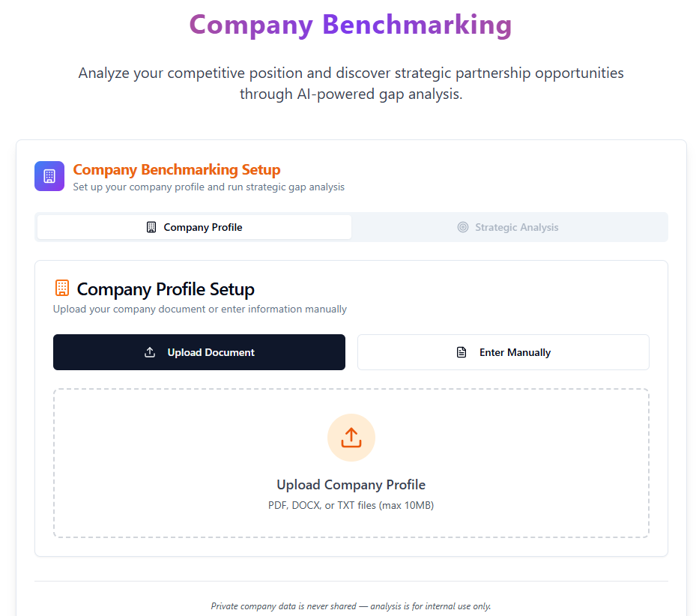This screenshot has height=616, width=699.
Task: Click the Company Benchmarking Setup orange heading
Action: click(x=177, y=169)
